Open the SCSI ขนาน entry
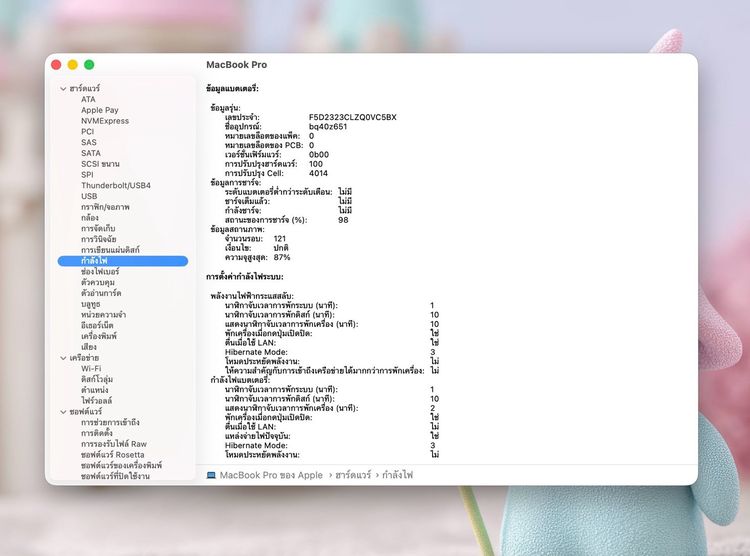This screenshot has height=556, width=750. point(100,164)
